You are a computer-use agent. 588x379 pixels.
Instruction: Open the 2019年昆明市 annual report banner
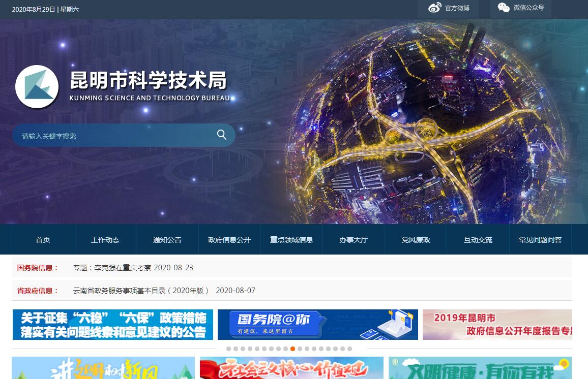[497, 325]
